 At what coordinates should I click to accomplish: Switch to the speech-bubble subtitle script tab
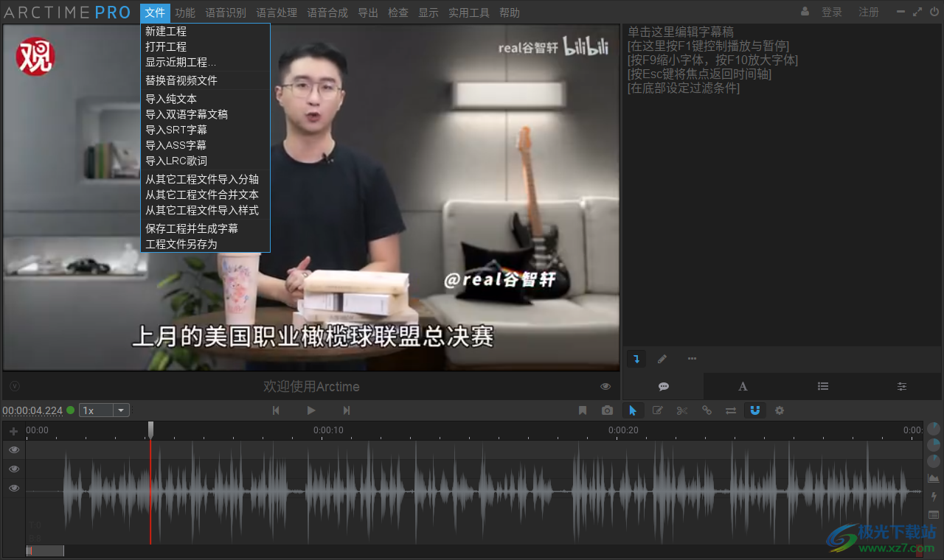click(x=664, y=386)
